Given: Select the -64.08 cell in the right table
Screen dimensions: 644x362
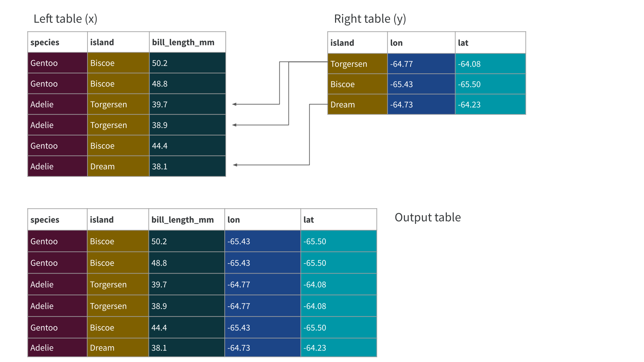Looking at the screenshot, I should pos(490,64).
